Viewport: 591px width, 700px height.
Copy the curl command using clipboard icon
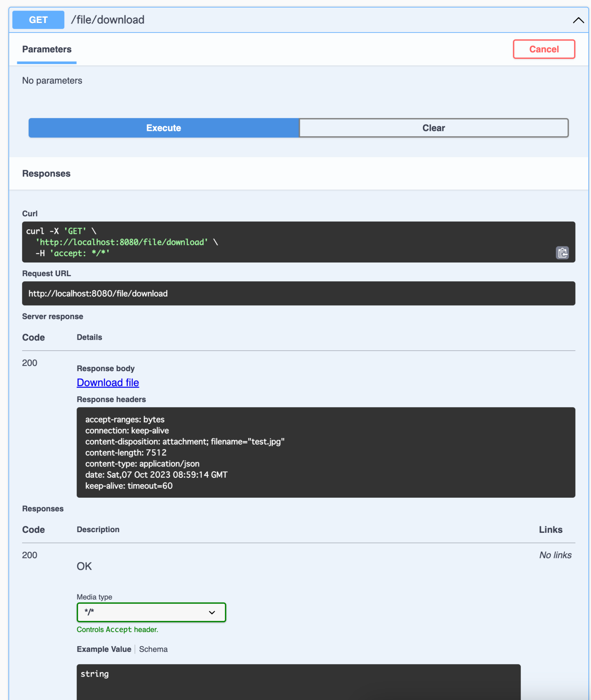pos(562,253)
